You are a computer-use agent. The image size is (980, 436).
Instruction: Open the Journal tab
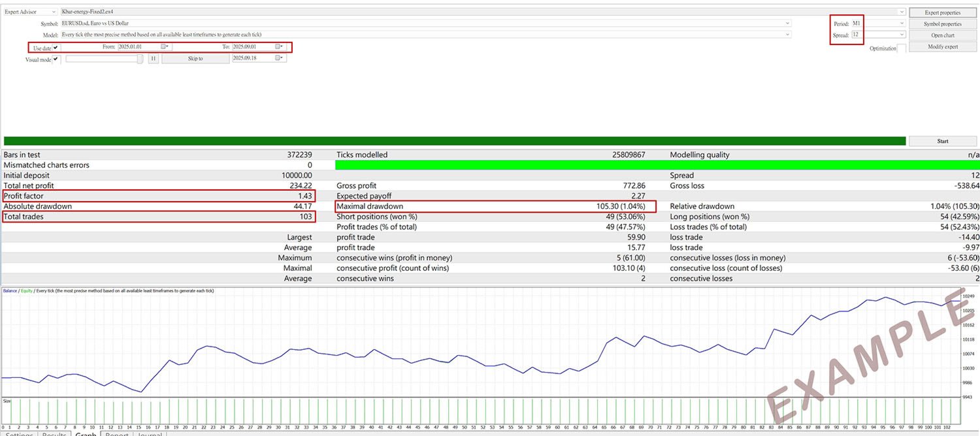pos(150,435)
